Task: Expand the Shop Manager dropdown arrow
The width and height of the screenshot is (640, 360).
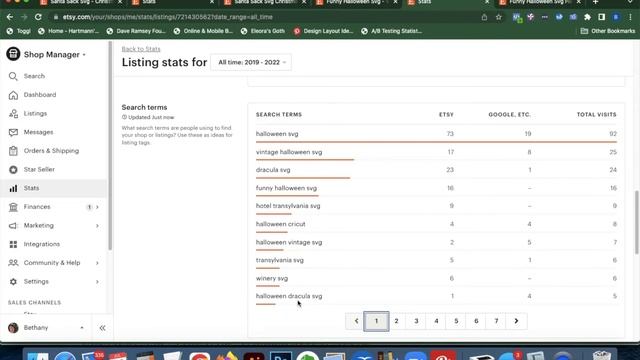Action: coord(84,55)
